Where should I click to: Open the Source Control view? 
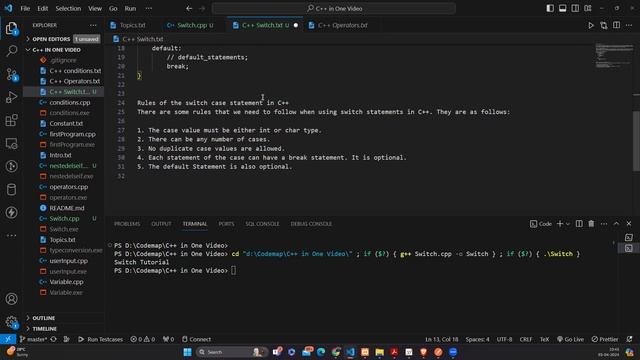[x=11, y=74]
